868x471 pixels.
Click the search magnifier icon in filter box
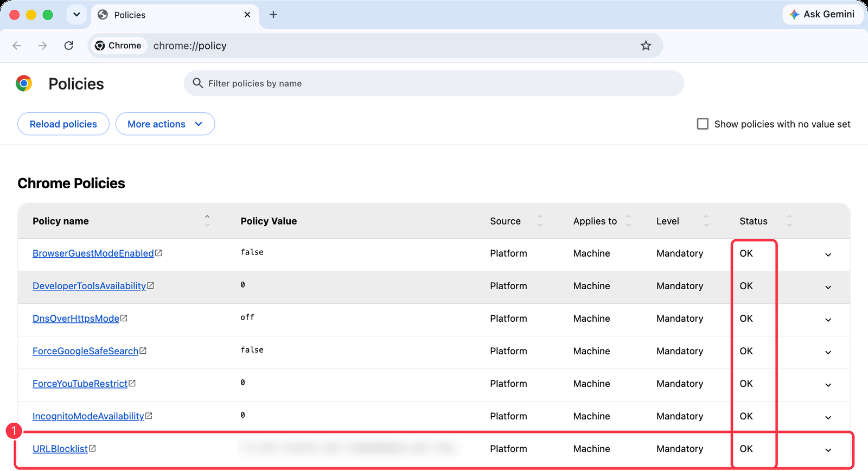click(x=198, y=83)
